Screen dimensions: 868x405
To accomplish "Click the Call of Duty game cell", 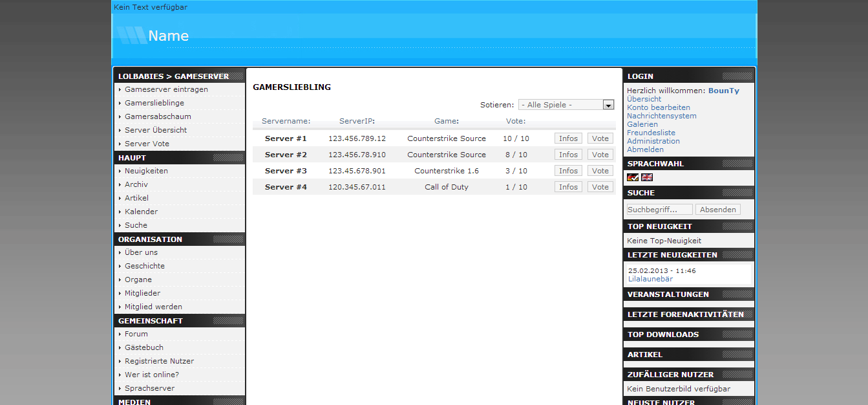I will click(447, 187).
